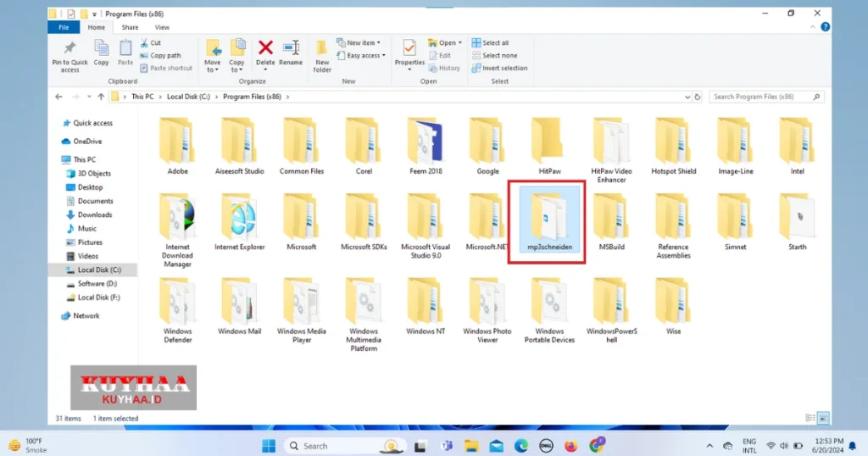868x456 pixels.
Task: Click the Copy ribbon icon
Action: [x=102, y=48]
